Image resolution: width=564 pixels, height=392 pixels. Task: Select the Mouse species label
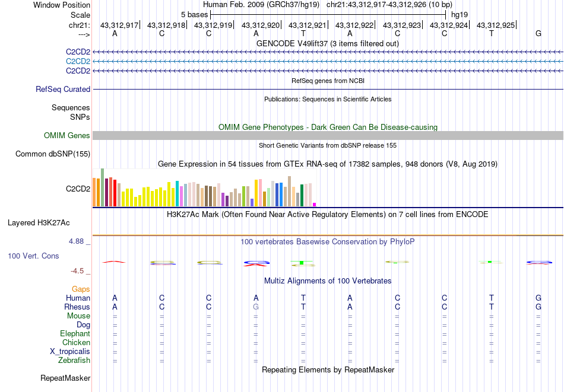coord(78,316)
